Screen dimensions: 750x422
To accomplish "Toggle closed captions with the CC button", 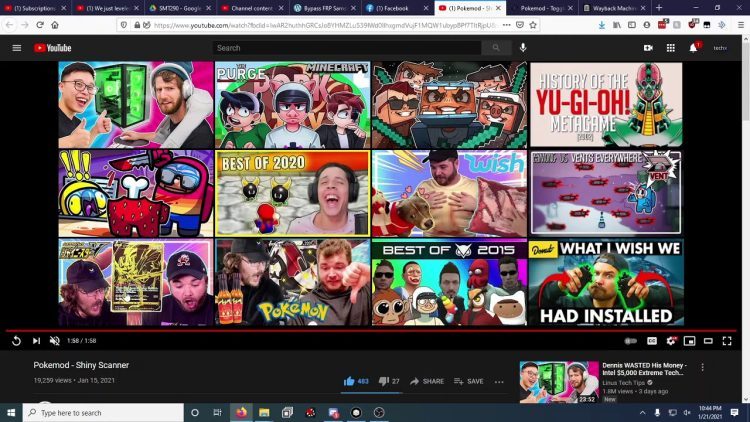I will point(652,341).
